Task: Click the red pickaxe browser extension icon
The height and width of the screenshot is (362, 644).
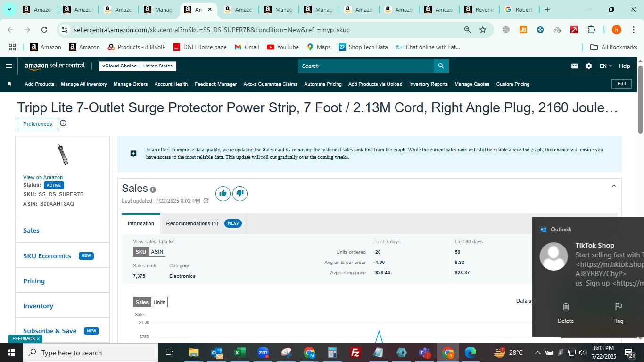Action: pos(574,30)
